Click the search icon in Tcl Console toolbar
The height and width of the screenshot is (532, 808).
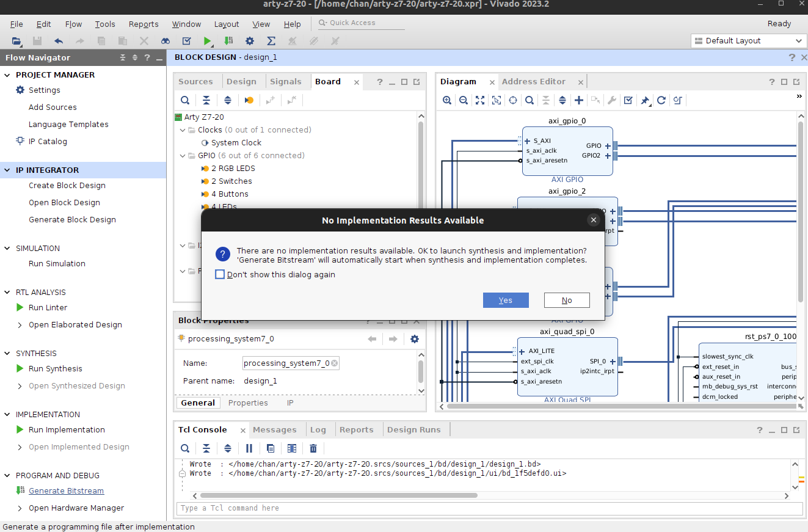pyautogui.click(x=185, y=448)
